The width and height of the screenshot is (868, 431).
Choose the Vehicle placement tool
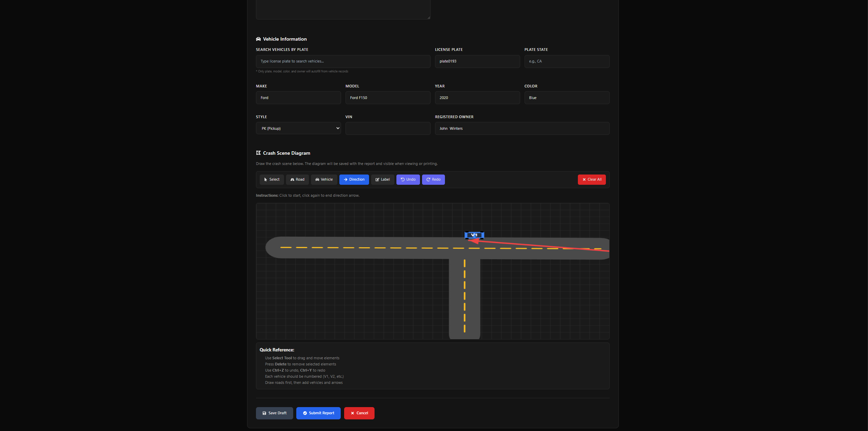[324, 180]
